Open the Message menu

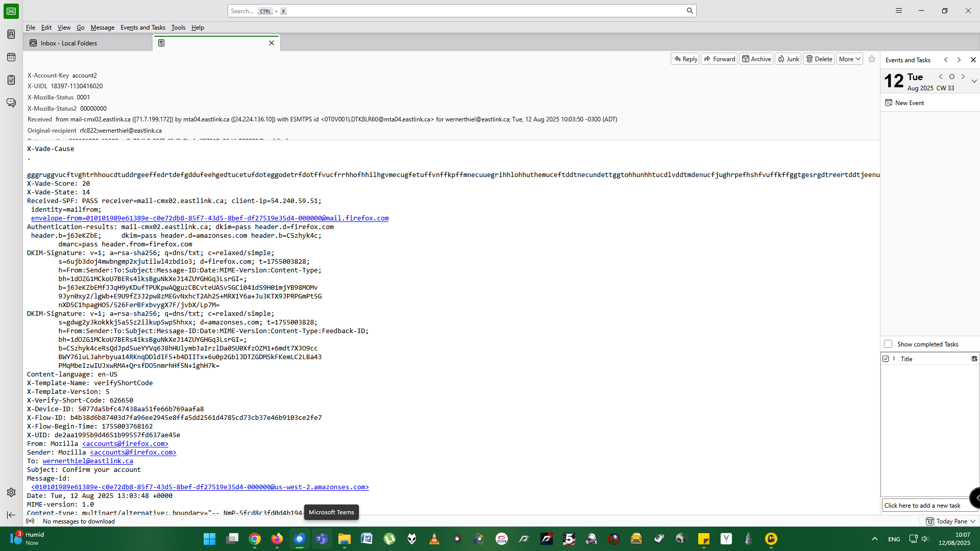click(102, 28)
